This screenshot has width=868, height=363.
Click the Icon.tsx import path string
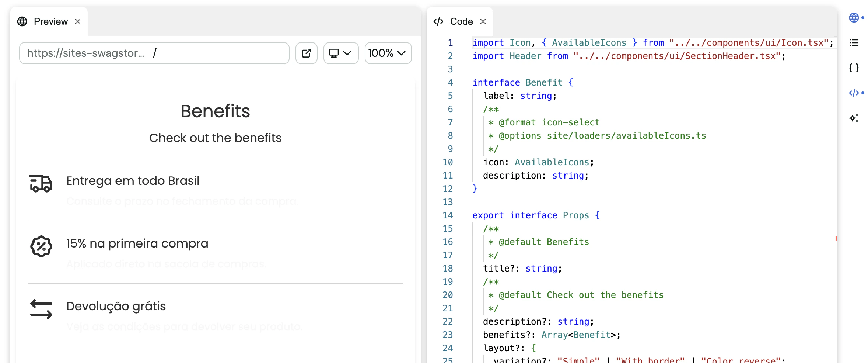pos(749,43)
